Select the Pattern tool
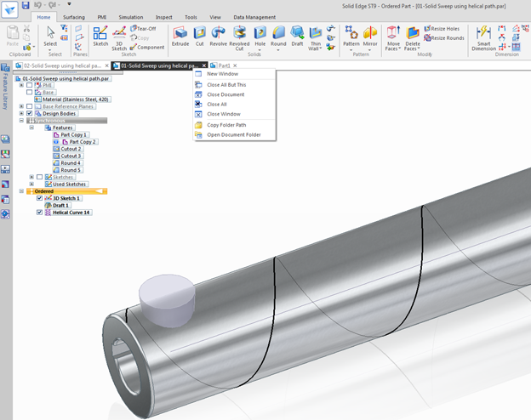Screen dimensions: 531x420 pos(351,37)
